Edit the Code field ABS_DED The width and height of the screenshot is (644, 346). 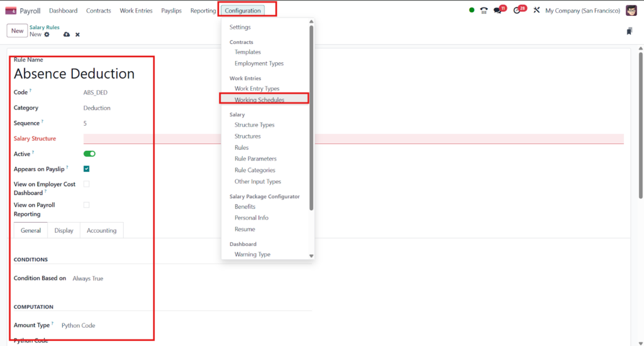(96, 92)
